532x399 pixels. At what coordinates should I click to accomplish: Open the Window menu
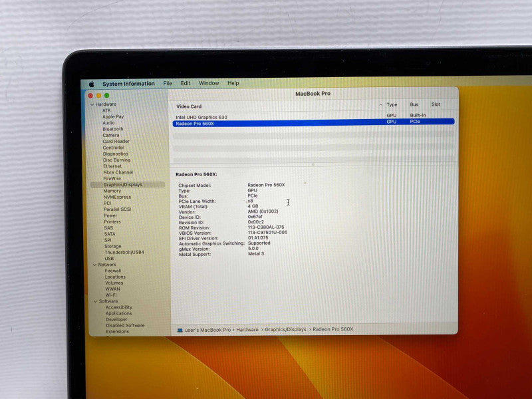tap(209, 83)
